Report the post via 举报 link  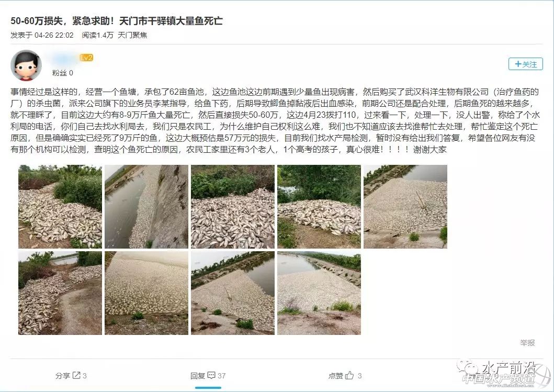pyautogui.click(x=527, y=342)
